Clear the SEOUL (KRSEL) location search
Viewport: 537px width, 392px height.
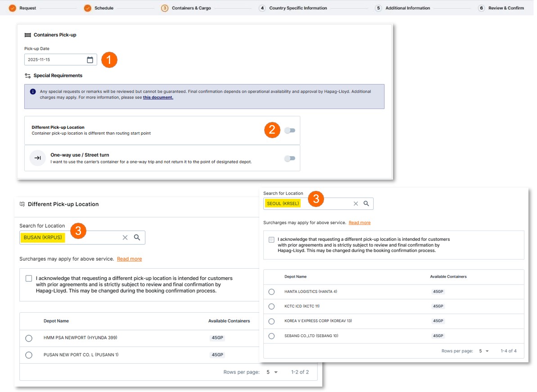click(356, 204)
